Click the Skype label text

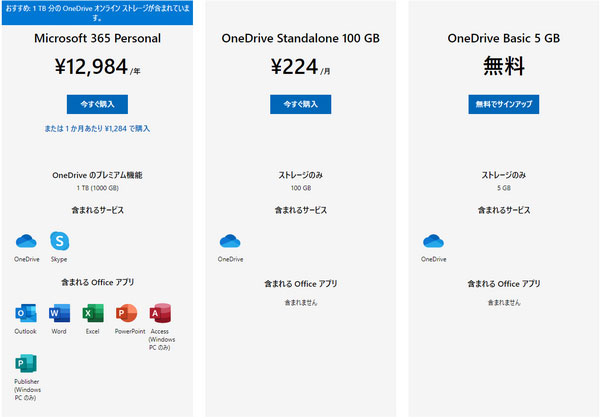click(59, 260)
